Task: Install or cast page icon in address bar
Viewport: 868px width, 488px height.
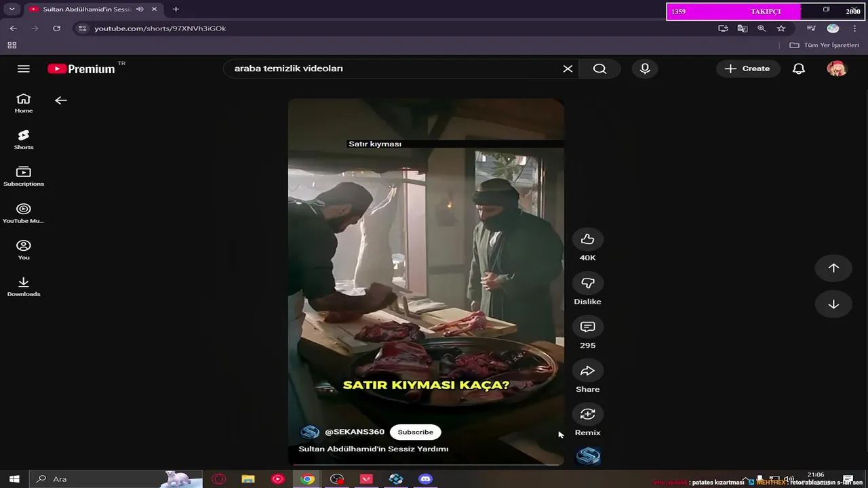Action: click(723, 28)
